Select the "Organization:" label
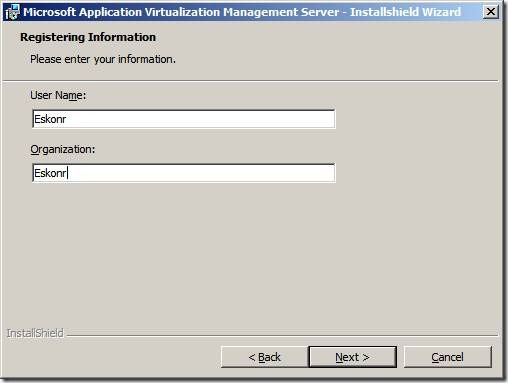 tap(63, 149)
